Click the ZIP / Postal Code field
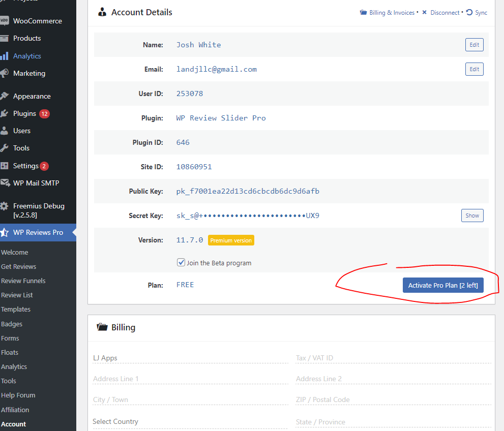 [x=394, y=399]
